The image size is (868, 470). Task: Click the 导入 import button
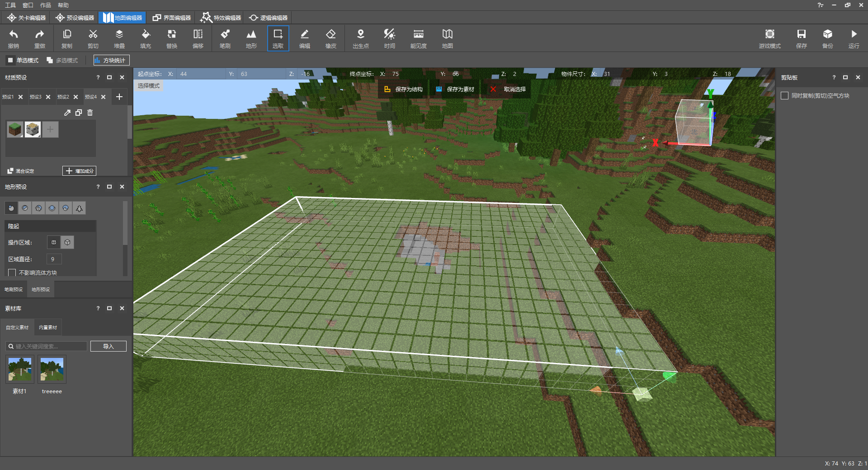pos(108,346)
